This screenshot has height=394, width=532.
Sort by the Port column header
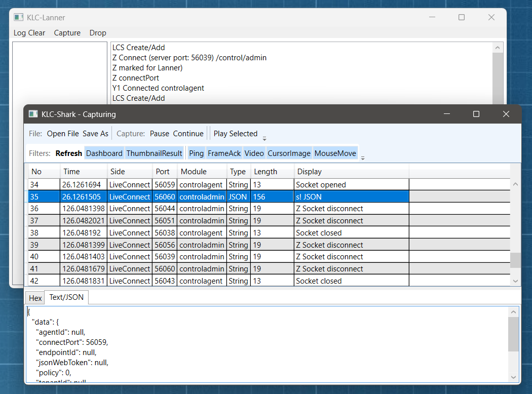(x=165, y=172)
